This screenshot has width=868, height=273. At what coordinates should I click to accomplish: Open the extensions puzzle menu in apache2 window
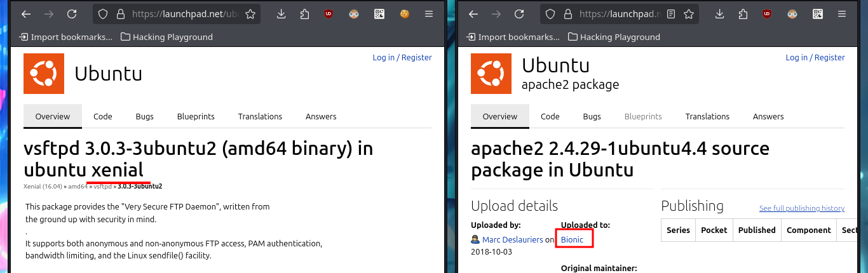tap(743, 14)
